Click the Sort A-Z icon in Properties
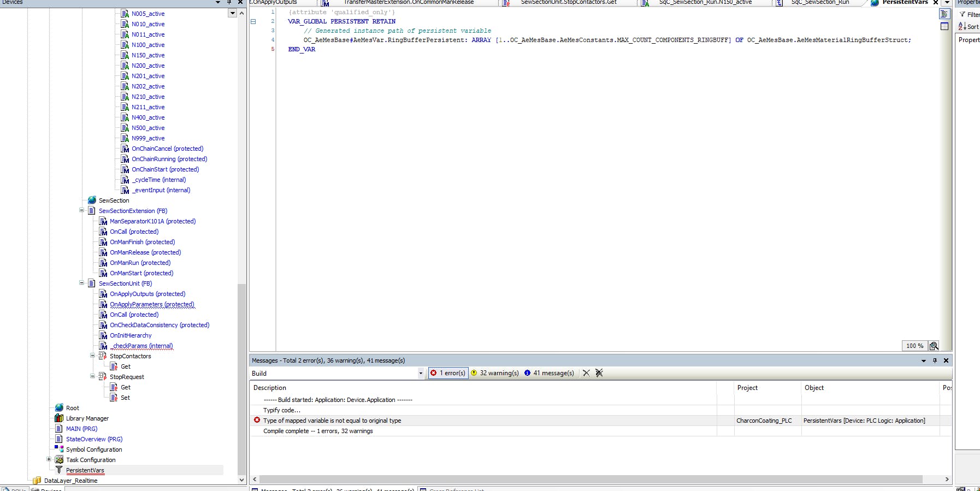Screen dimensions: 980x491 click(963, 26)
